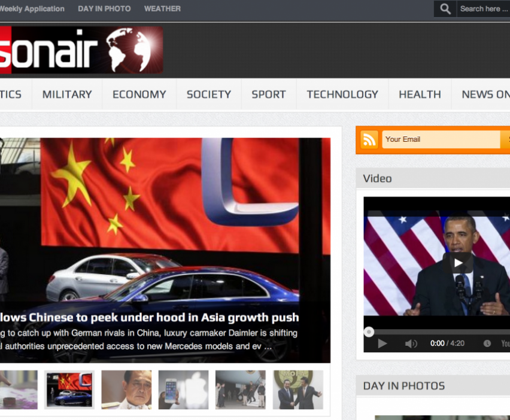
Task: Focus the Your Email subscription field
Action: click(441, 139)
